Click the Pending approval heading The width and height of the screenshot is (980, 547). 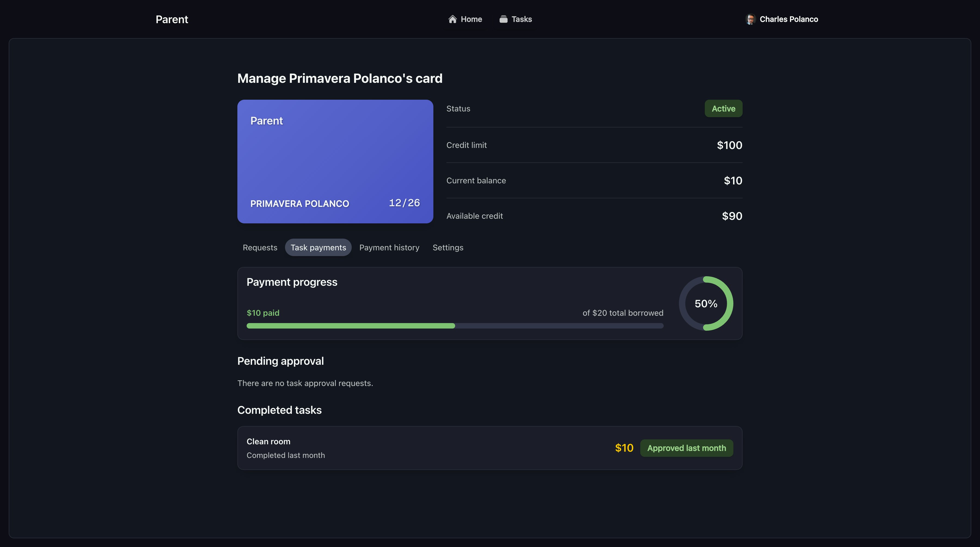(x=280, y=361)
